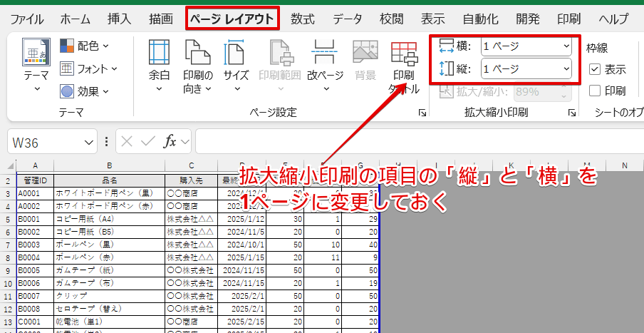Switch to the 数式 tab
644x333 pixels.
(x=303, y=19)
